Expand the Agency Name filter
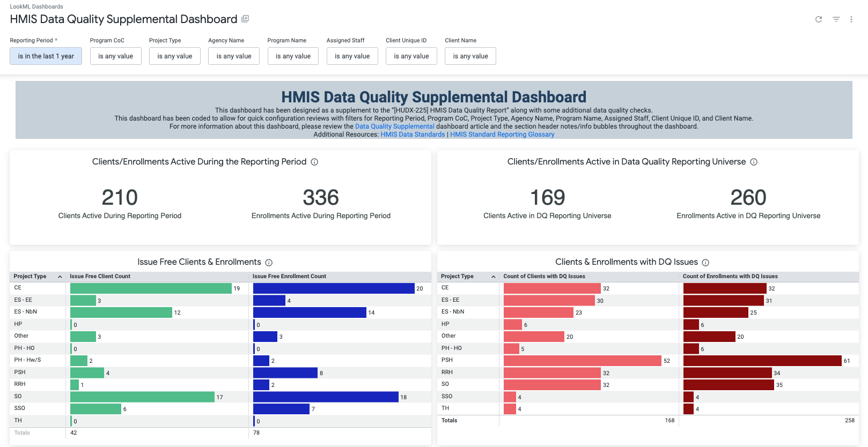This screenshot has height=447, width=868. [x=234, y=56]
